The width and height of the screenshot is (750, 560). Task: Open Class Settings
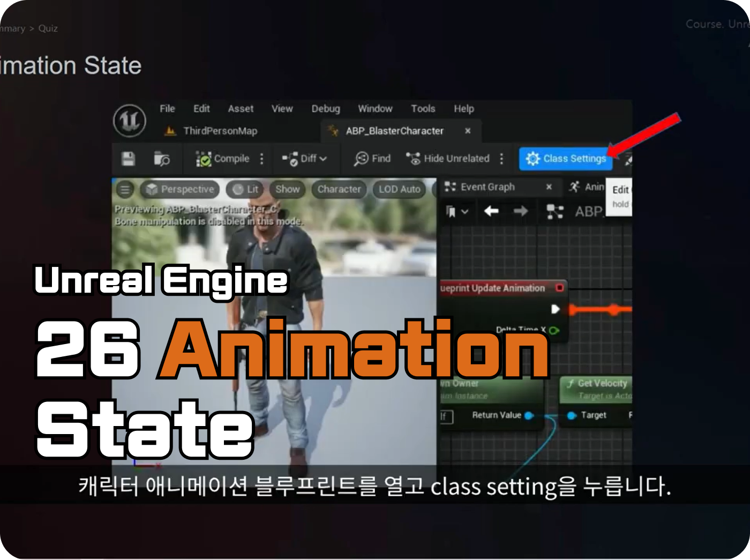[566, 159]
